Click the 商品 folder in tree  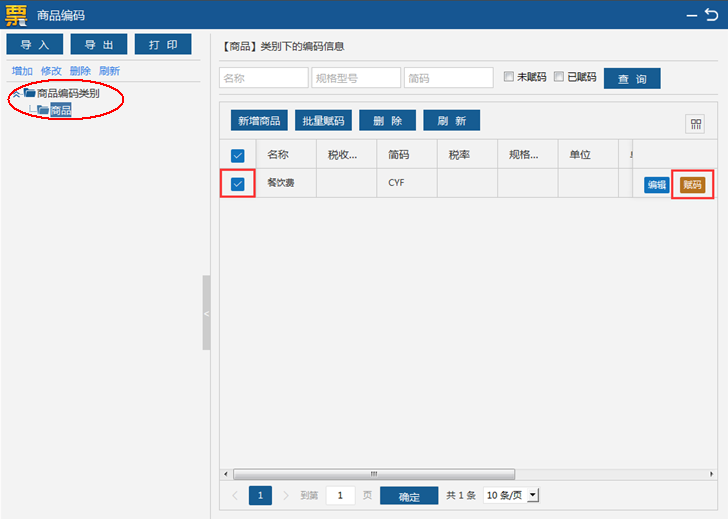[60, 110]
